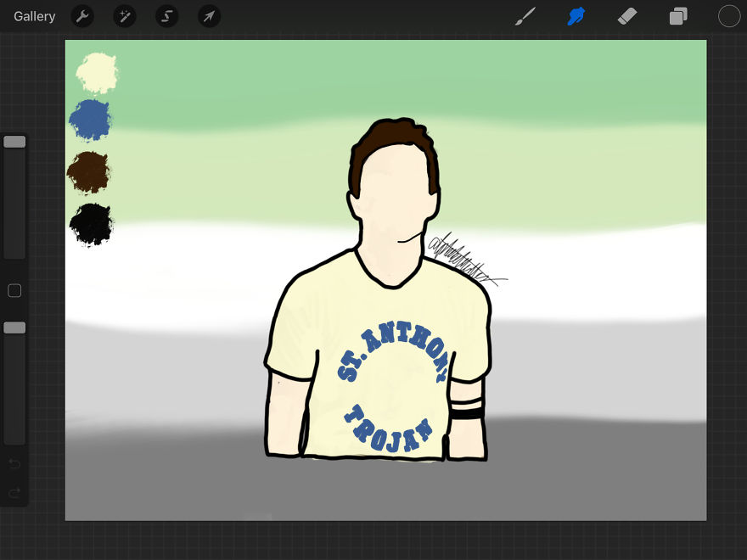Open the Layers panel
The width and height of the screenshot is (747, 560).
[x=678, y=16]
